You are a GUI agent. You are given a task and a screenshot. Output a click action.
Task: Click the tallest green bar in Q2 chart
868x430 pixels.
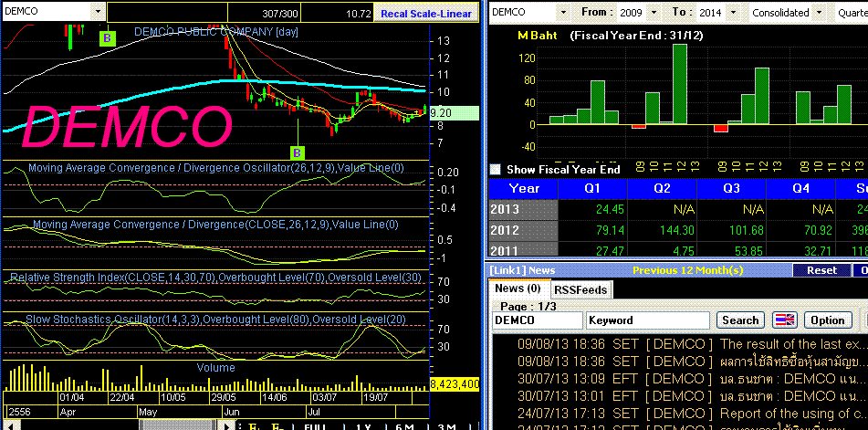679,84
